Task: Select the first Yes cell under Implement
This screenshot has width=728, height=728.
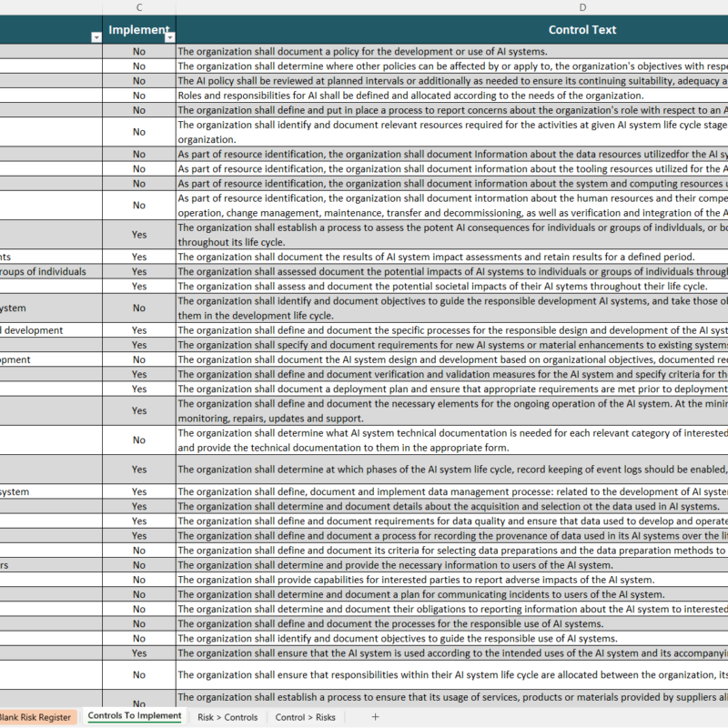Action: [138, 235]
